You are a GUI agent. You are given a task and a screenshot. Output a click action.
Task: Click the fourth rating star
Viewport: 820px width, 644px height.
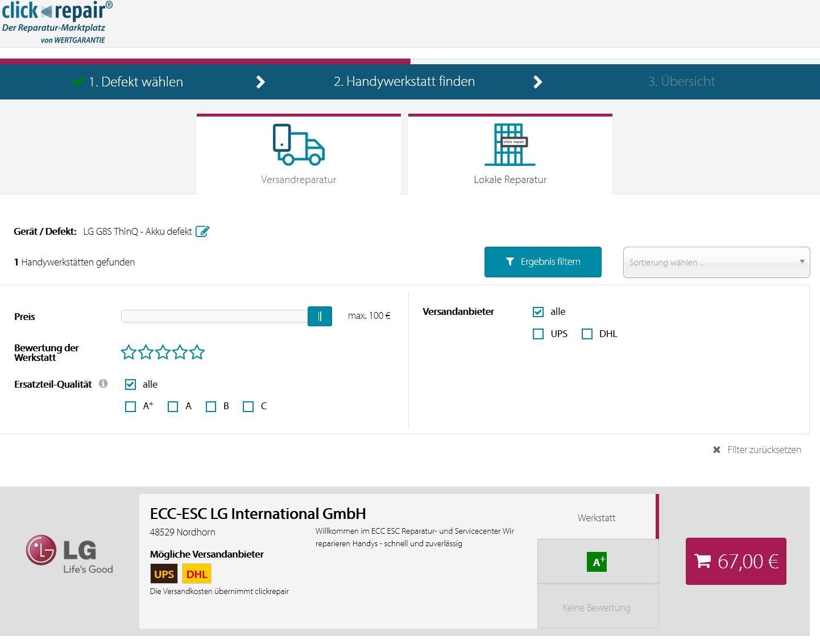click(180, 352)
